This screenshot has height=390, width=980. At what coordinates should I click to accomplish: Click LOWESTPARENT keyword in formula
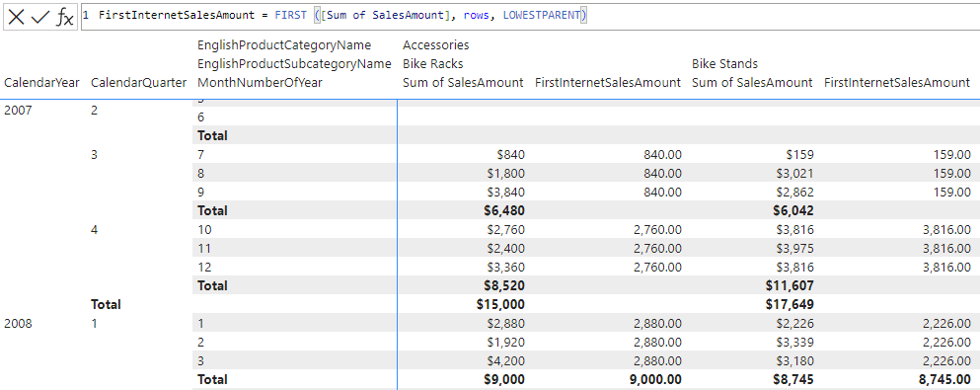(x=541, y=16)
